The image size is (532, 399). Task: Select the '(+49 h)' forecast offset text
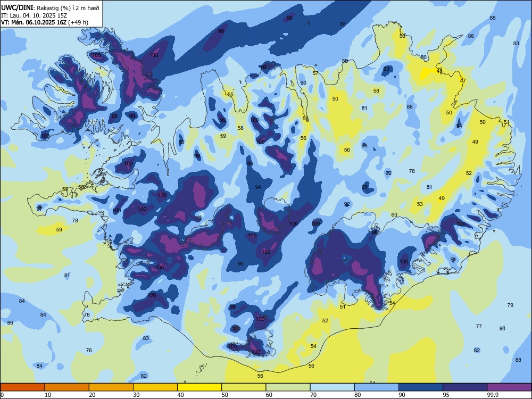tap(78, 22)
